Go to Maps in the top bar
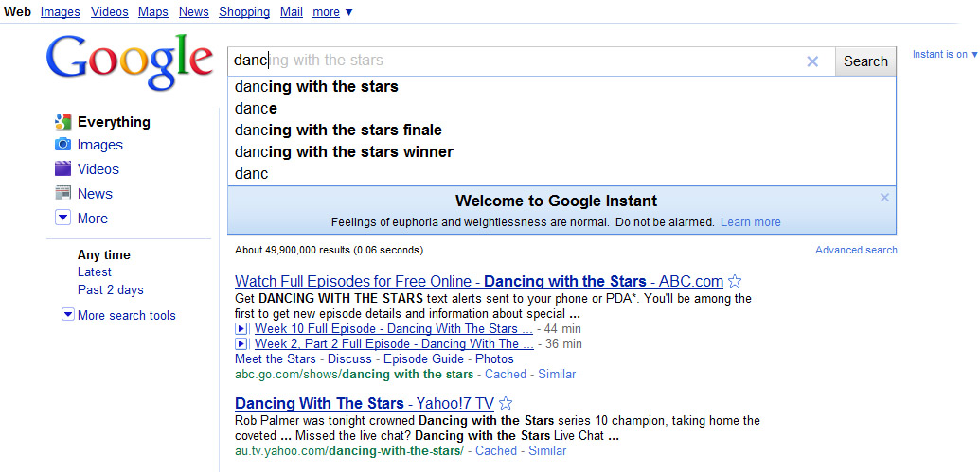980x472 pixels. 153,12
